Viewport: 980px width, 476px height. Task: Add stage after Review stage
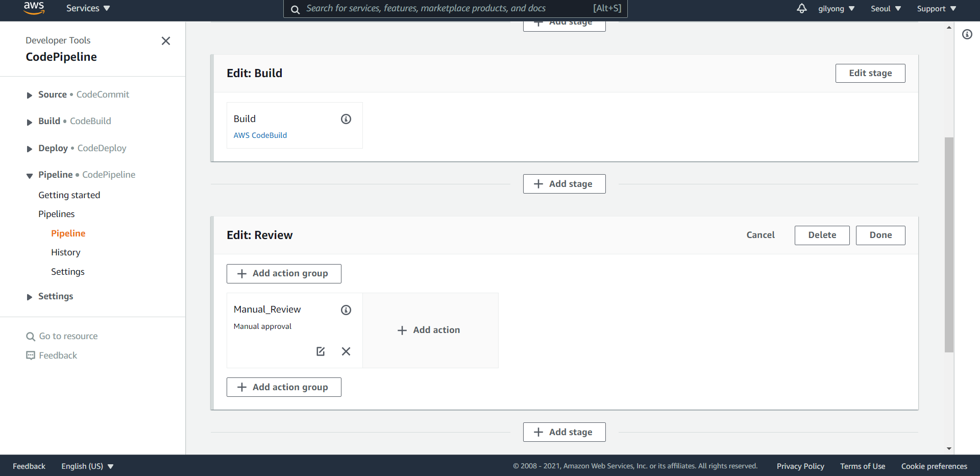564,432
